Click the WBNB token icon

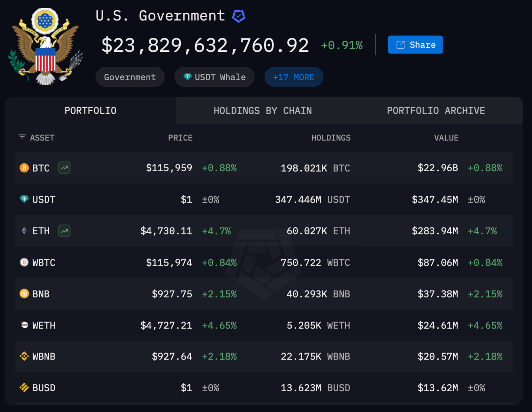24,356
